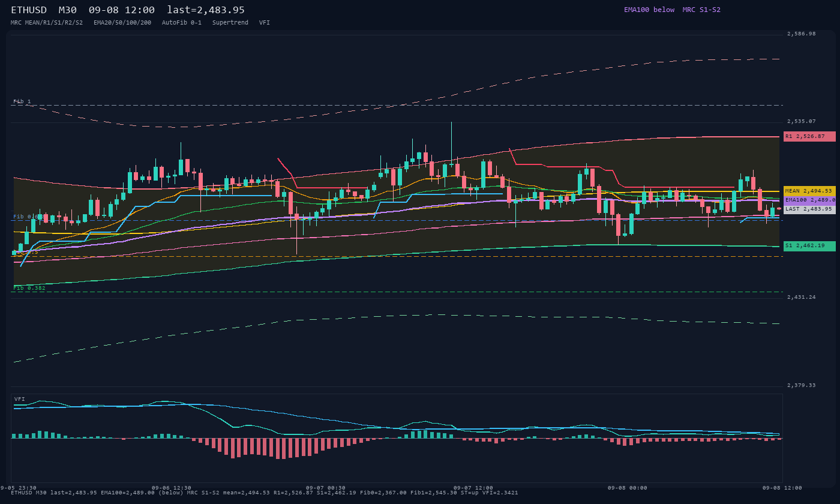Click the VFI label in the lower panel
The width and height of the screenshot is (840, 504).
[20, 399]
